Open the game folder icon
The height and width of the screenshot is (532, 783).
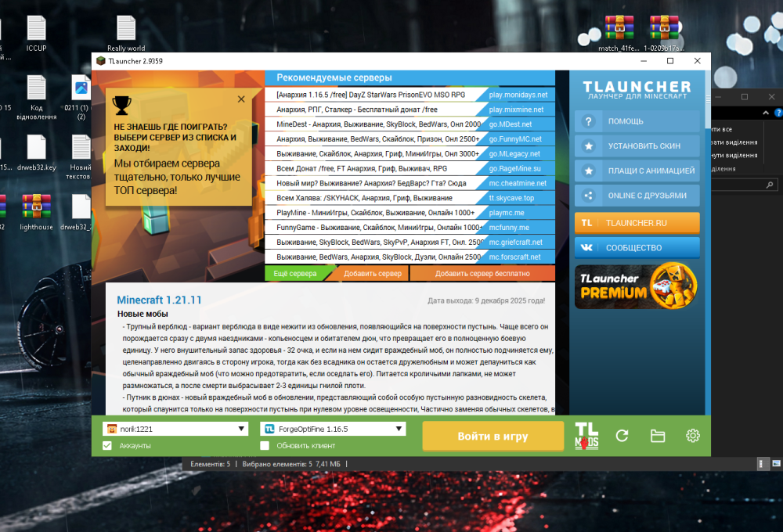[657, 436]
